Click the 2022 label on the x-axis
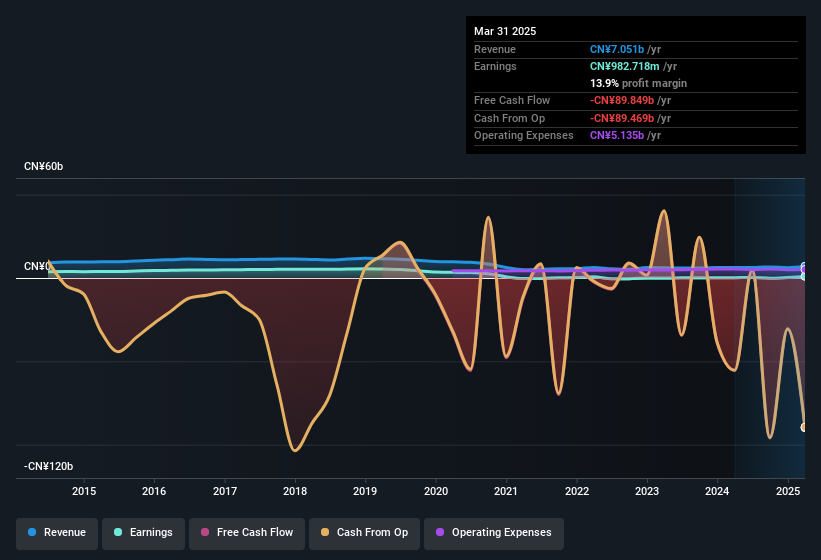821x560 pixels. click(576, 491)
